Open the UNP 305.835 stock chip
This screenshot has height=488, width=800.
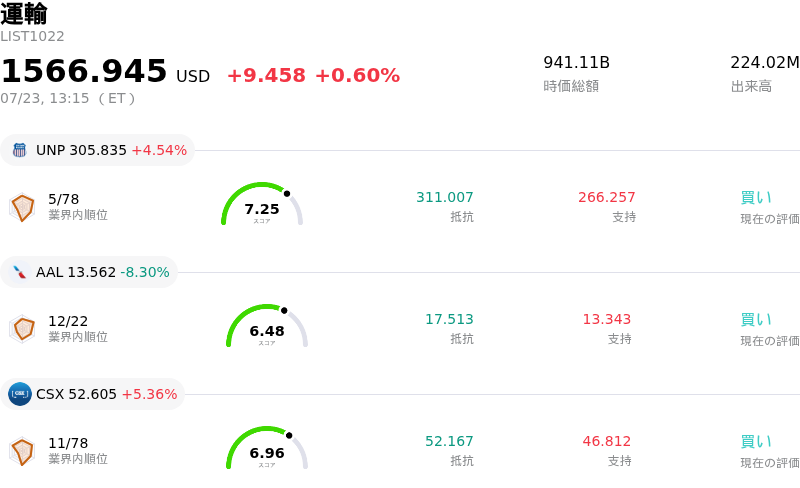tap(97, 150)
